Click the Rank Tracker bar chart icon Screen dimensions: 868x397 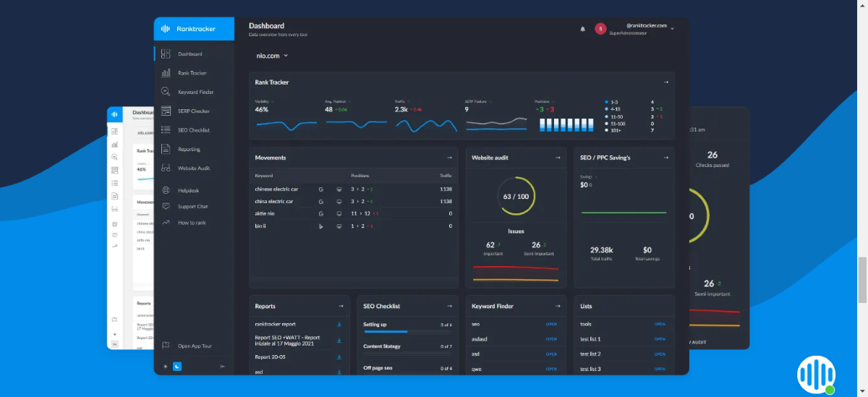click(166, 73)
